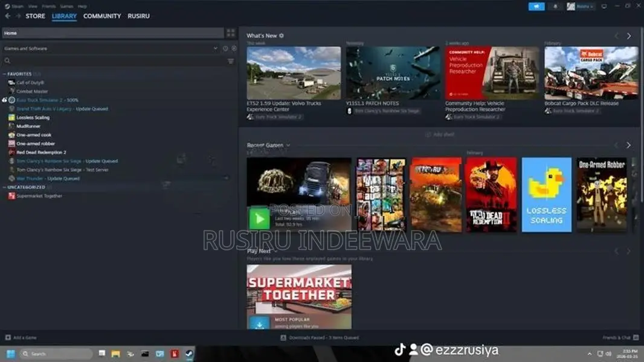Open the Games menu
The height and width of the screenshot is (362, 644).
point(66,6)
